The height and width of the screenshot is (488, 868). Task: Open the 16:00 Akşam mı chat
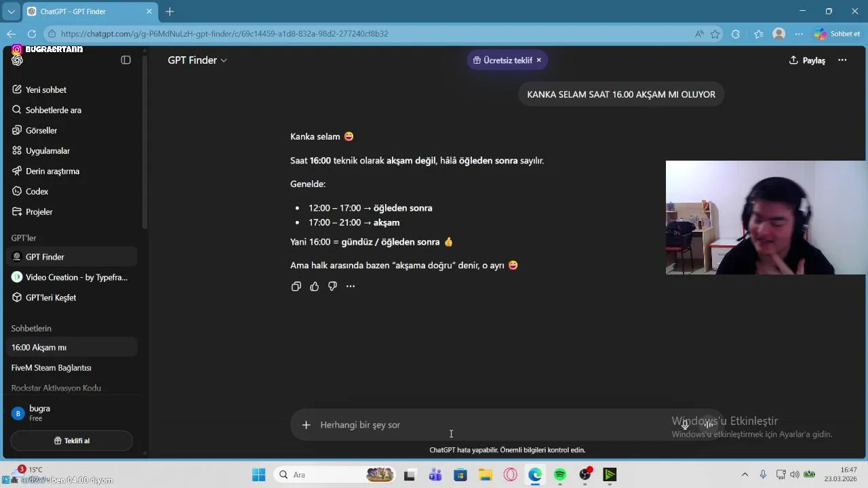tap(72, 347)
